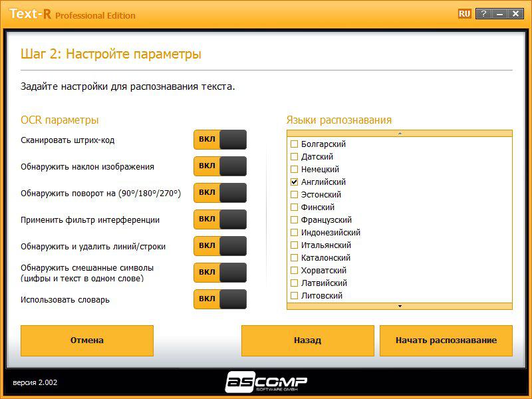The width and height of the screenshot is (532, 399).
Task: Click the language list scroll-up arrow
Action: pos(400,134)
